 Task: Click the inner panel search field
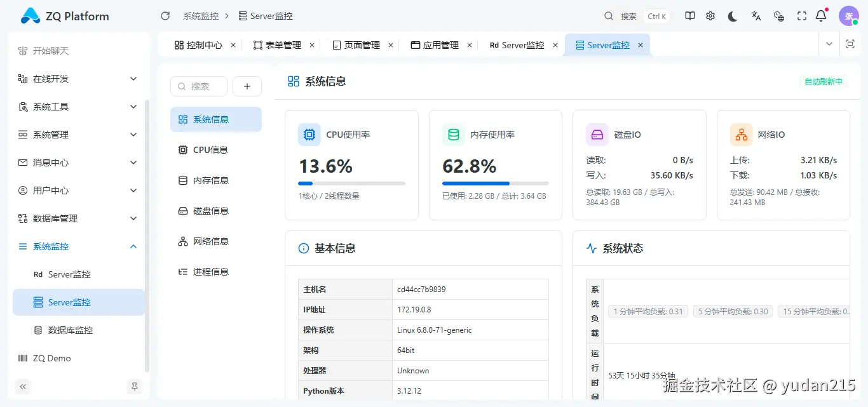click(199, 86)
